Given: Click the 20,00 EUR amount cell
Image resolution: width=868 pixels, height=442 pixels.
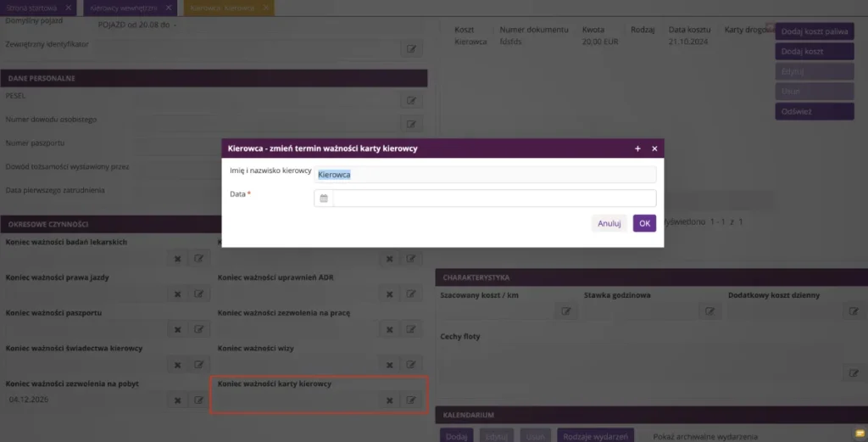Looking at the screenshot, I should (x=600, y=42).
